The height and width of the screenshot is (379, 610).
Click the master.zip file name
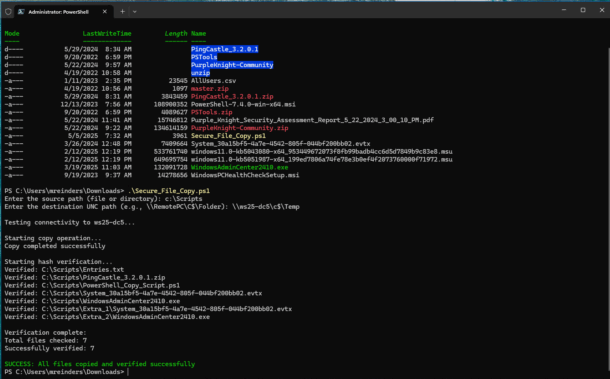coord(210,88)
